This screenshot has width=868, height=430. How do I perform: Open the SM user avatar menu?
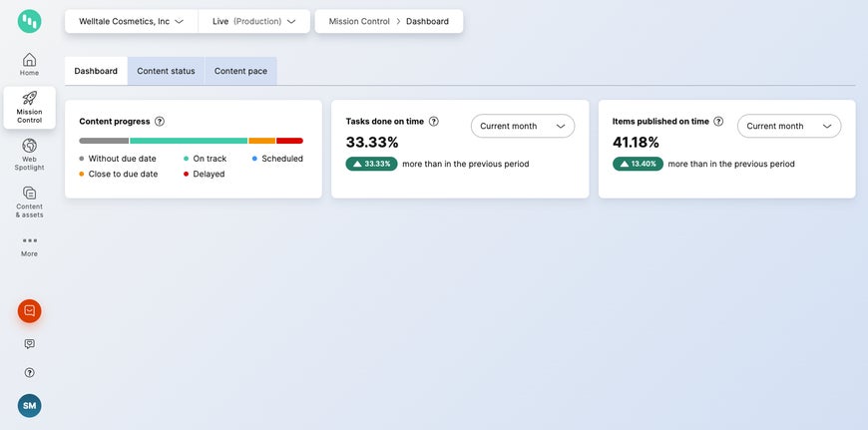29,405
